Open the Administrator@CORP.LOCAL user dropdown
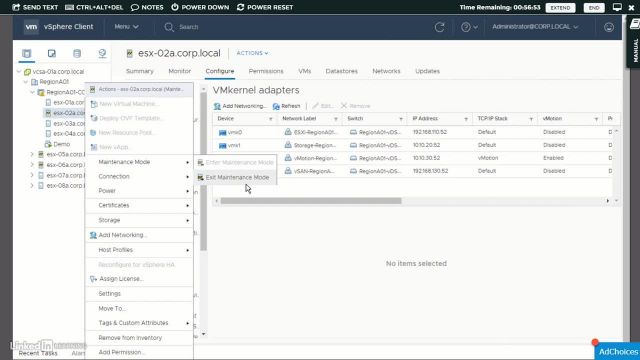Viewport: 640px width, 360px height. [535, 27]
